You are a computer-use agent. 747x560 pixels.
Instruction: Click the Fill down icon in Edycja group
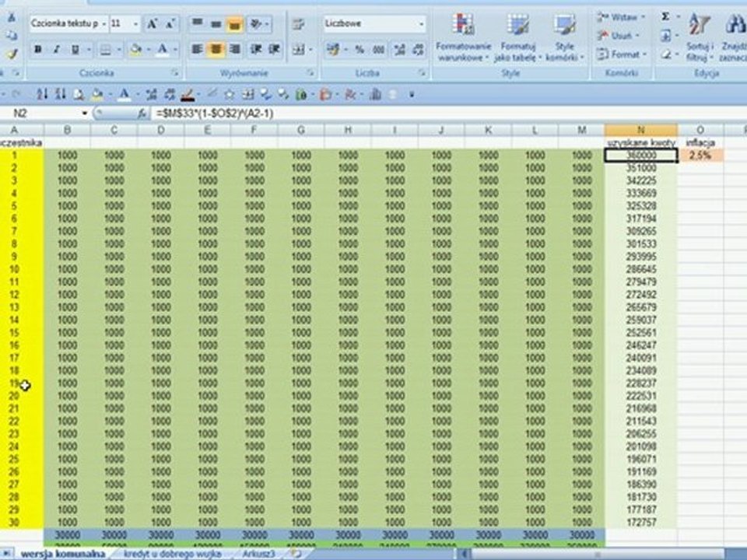coord(665,36)
